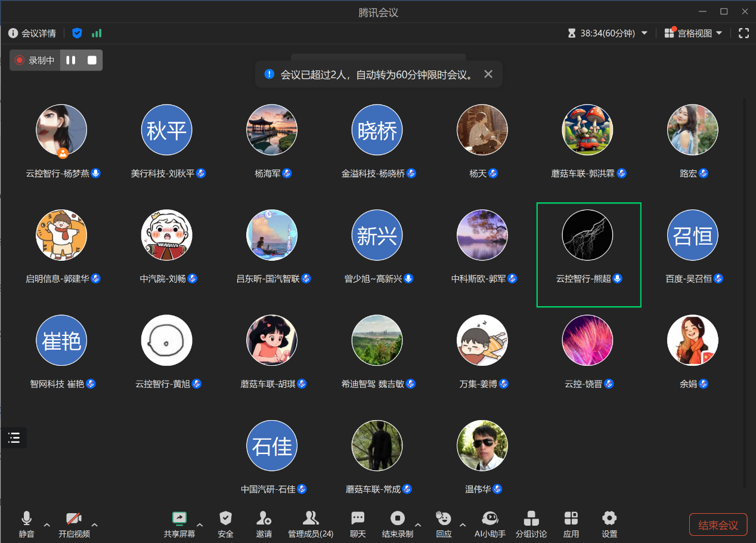The width and height of the screenshot is (756, 543).
Task: Click the End Meeting (结束会议) button
Action: pyautogui.click(x=718, y=525)
